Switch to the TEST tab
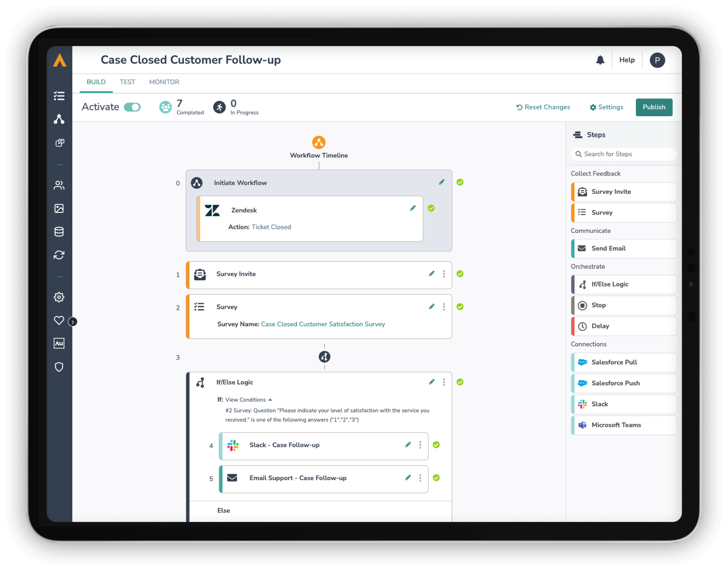The width and height of the screenshot is (728, 570). tap(127, 82)
